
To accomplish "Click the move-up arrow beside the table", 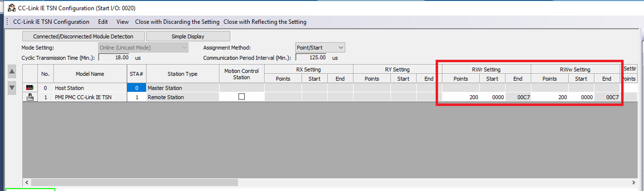I will pyautogui.click(x=12, y=72).
